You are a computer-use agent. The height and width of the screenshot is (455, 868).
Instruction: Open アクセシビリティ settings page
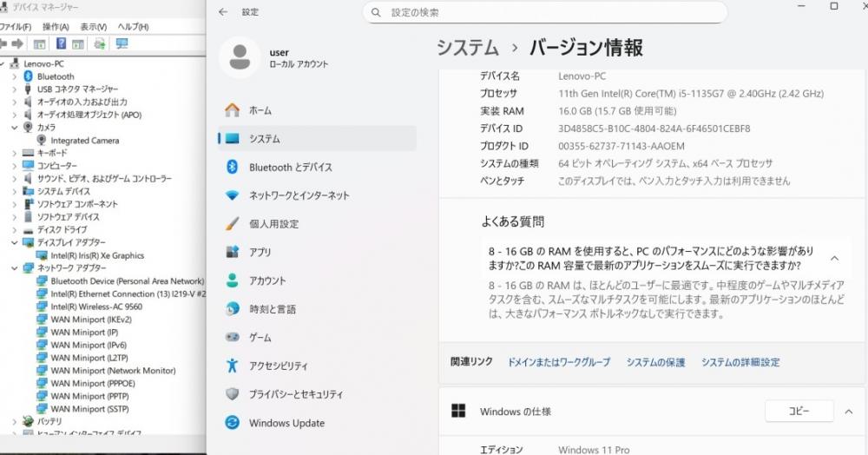coord(317,366)
